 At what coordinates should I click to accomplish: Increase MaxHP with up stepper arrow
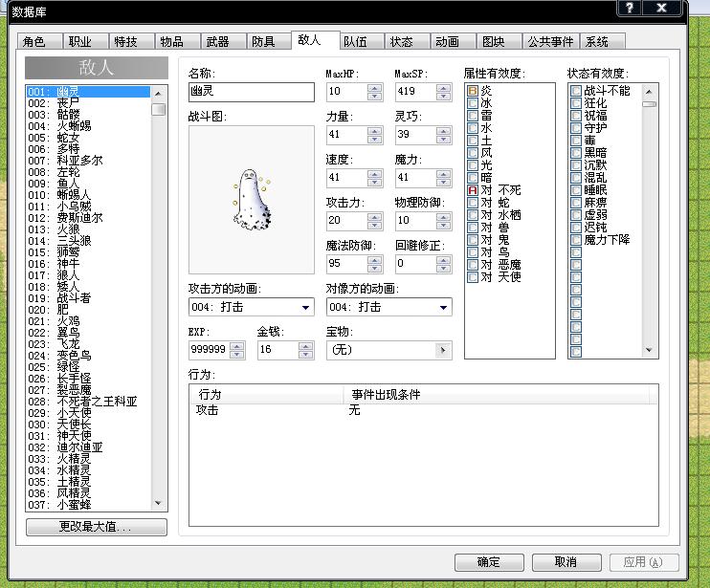[x=374, y=88]
